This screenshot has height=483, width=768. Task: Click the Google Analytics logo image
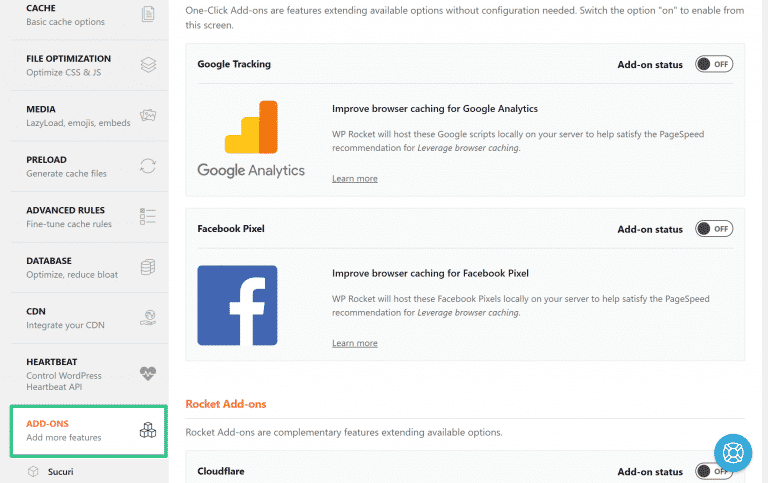251,138
